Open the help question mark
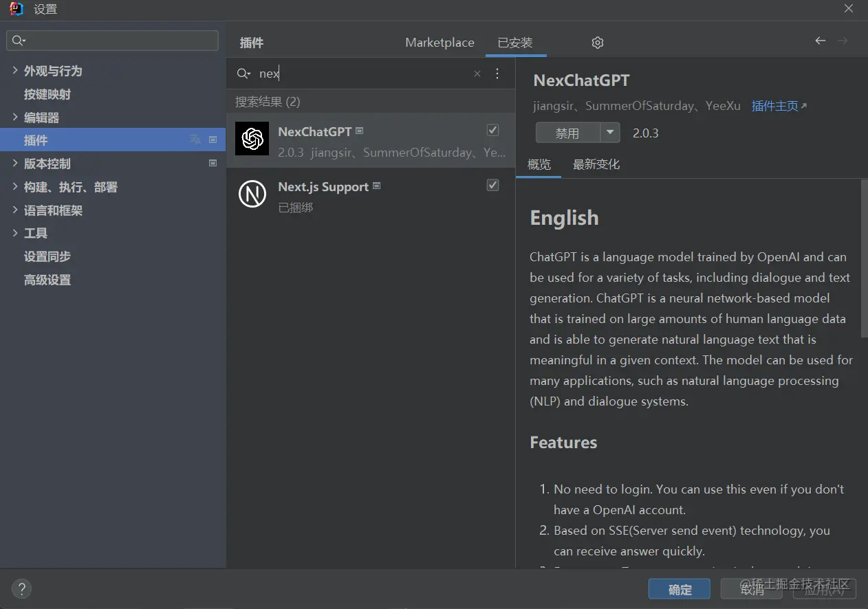The width and height of the screenshot is (868, 609). pos(22,589)
